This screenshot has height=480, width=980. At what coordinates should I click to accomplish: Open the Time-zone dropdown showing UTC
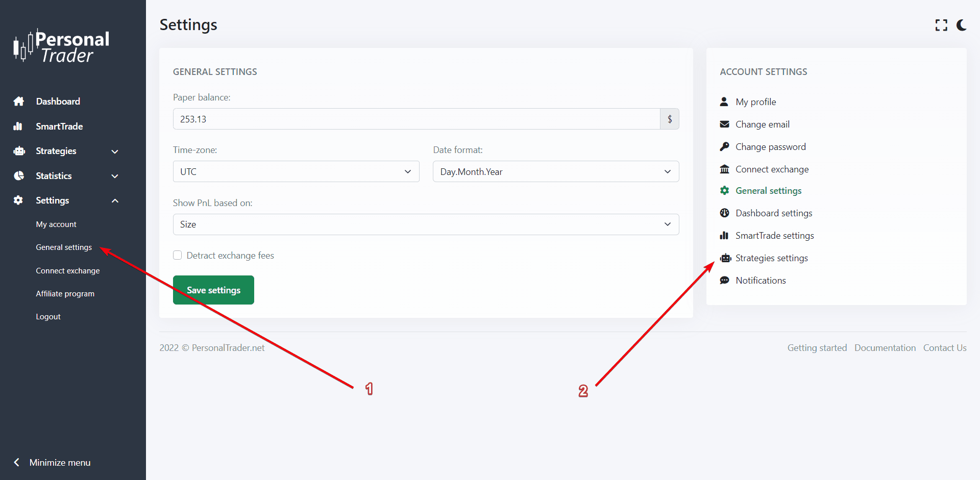296,172
